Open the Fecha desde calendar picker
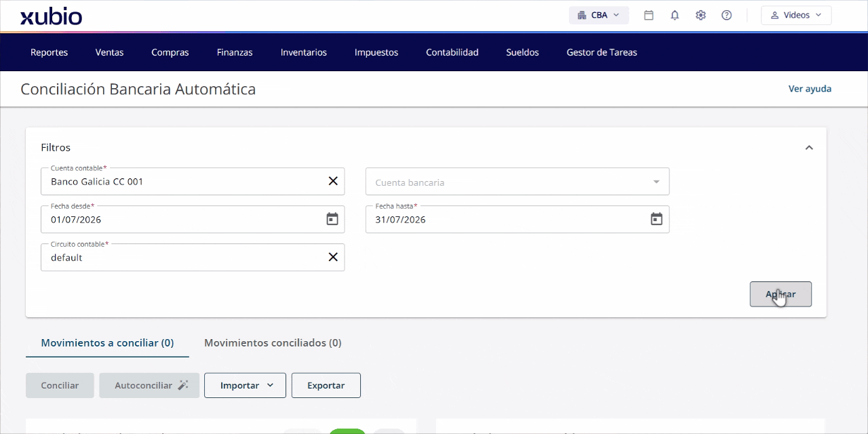Screen dimensions: 868x434 pos(332,219)
